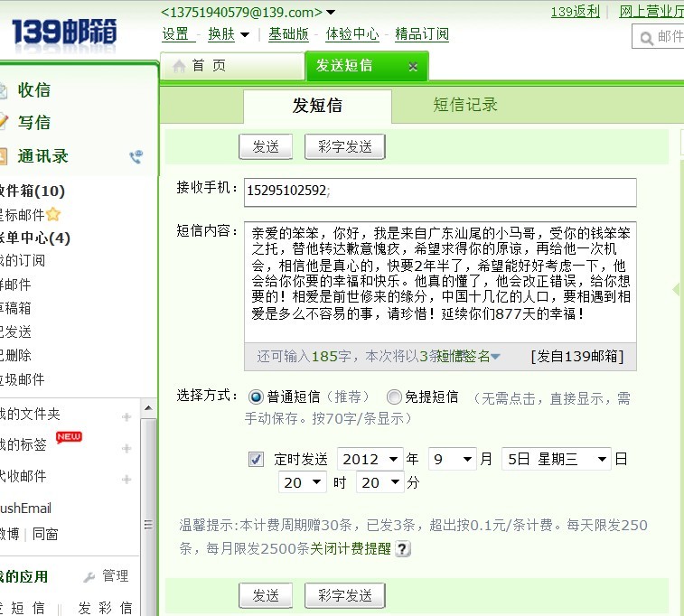Image resolution: width=684 pixels, height=616 pixels.
Task: Click the question mark help icon
Action: pos(402,548)
